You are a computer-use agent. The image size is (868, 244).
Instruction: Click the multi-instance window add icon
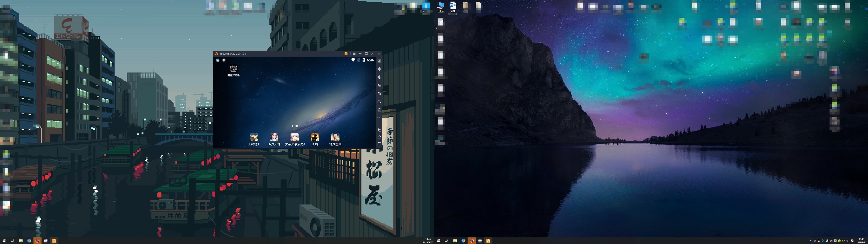pos(379,102)
